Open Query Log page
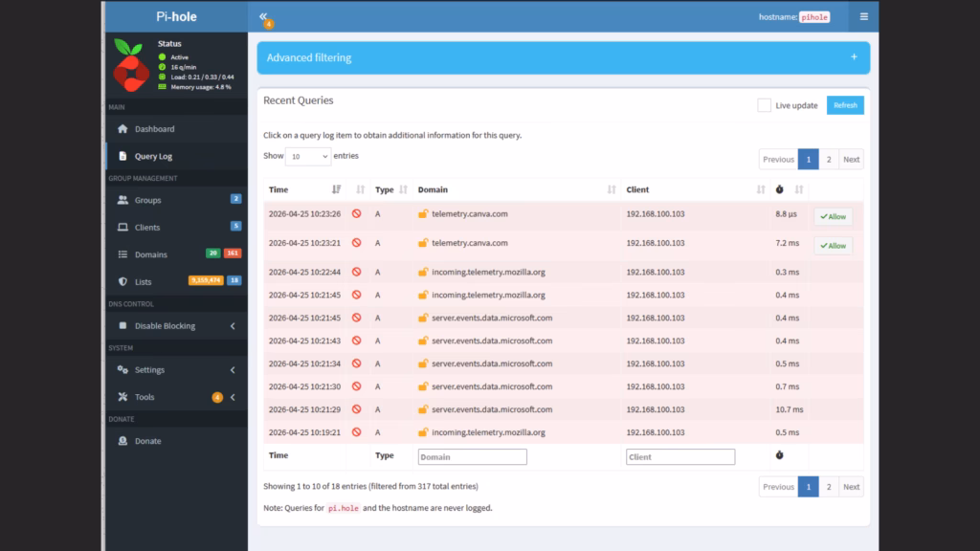The image size is (980, 551). point(153,156)
